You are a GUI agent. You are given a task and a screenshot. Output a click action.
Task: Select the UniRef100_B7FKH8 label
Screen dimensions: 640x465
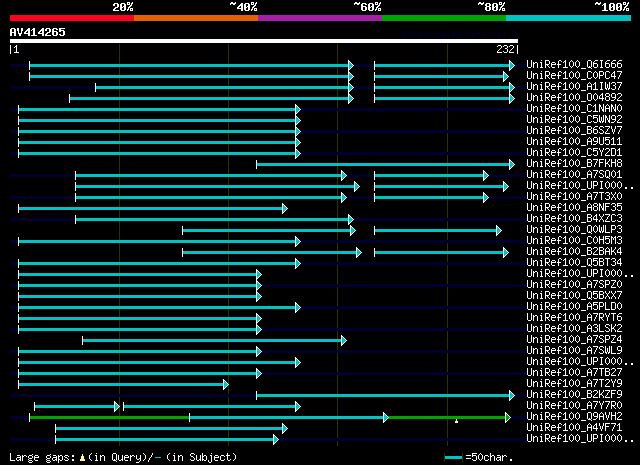tap(574, 164)
